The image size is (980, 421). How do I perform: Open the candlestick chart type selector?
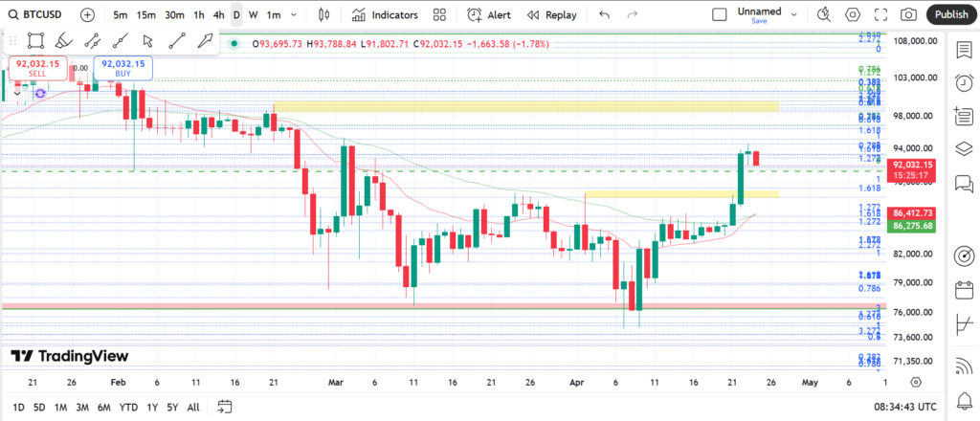click(323, 14)
